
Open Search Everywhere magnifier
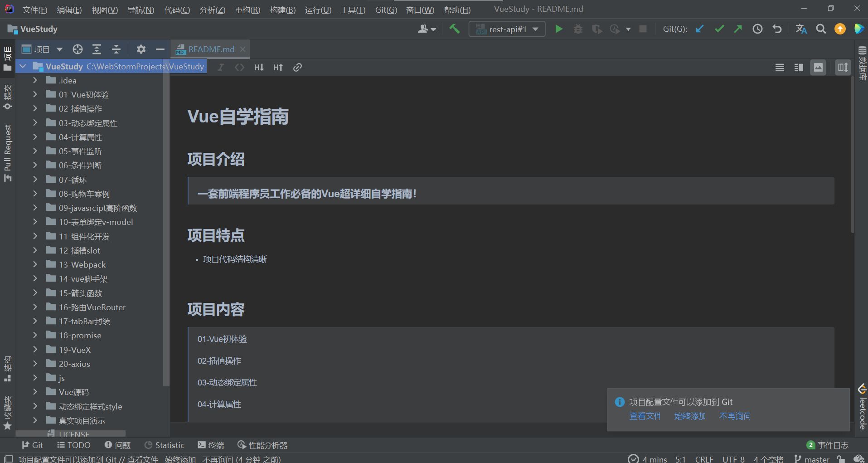[x=821, y=29]
